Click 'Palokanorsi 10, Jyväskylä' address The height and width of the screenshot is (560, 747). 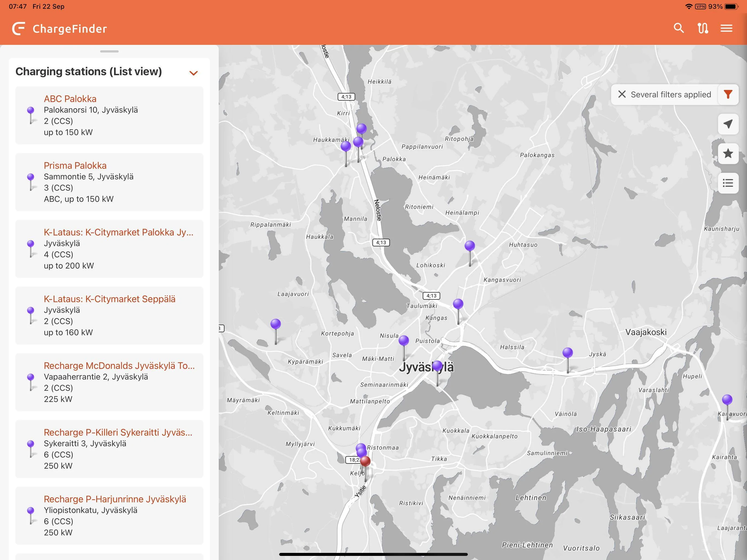[91, 110]
